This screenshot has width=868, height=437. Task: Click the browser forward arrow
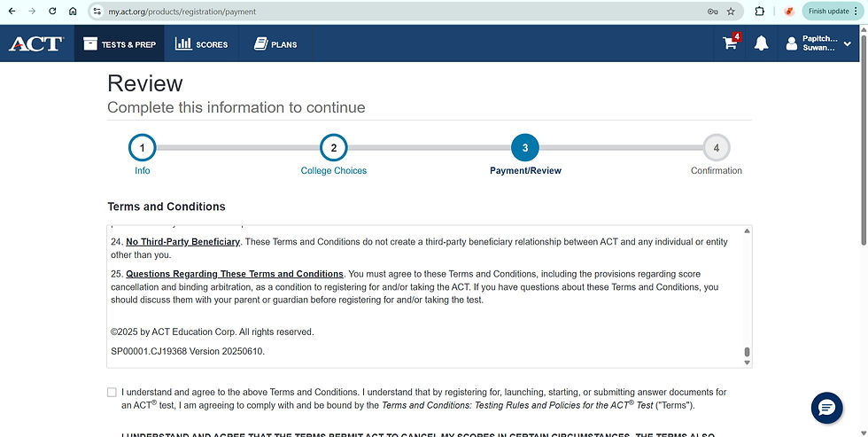(x=32, y=11)
